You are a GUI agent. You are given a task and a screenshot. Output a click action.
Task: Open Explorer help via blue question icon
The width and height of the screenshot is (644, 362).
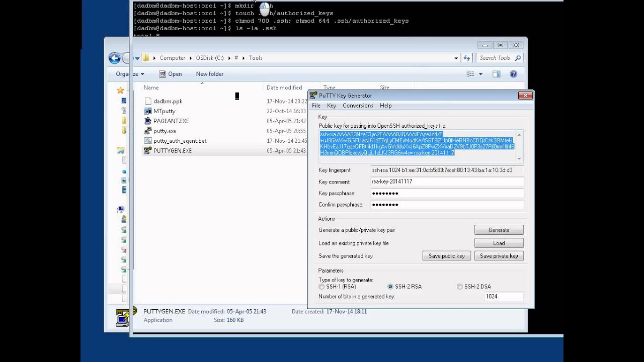tap(513, 74)
